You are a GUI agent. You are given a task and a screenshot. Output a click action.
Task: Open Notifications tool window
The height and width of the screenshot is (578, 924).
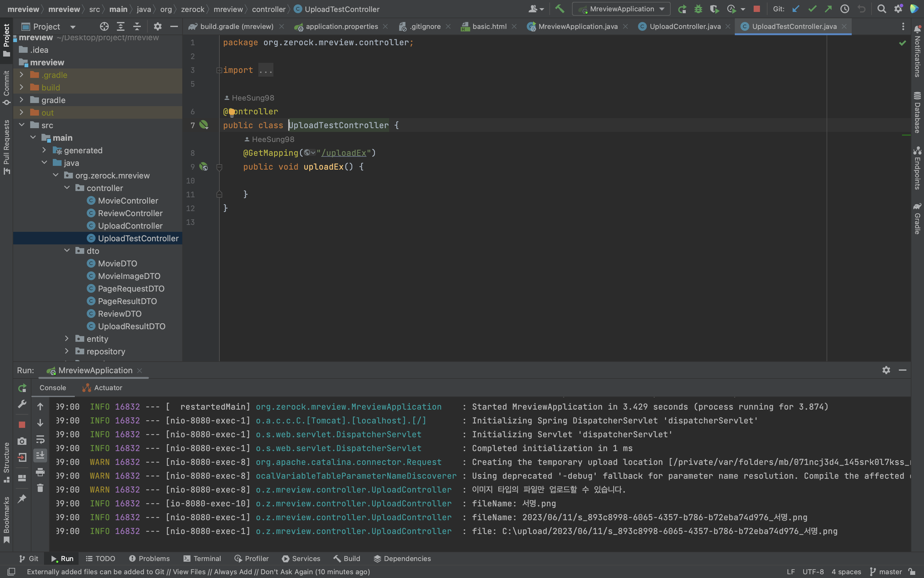point(917,51)
